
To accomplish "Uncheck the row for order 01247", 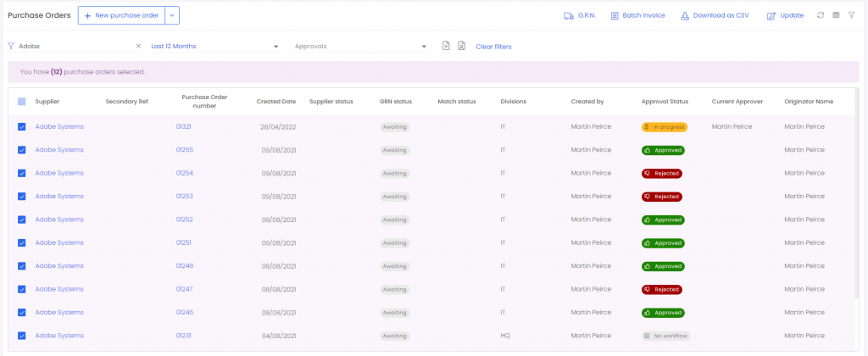I will point(21,290).
